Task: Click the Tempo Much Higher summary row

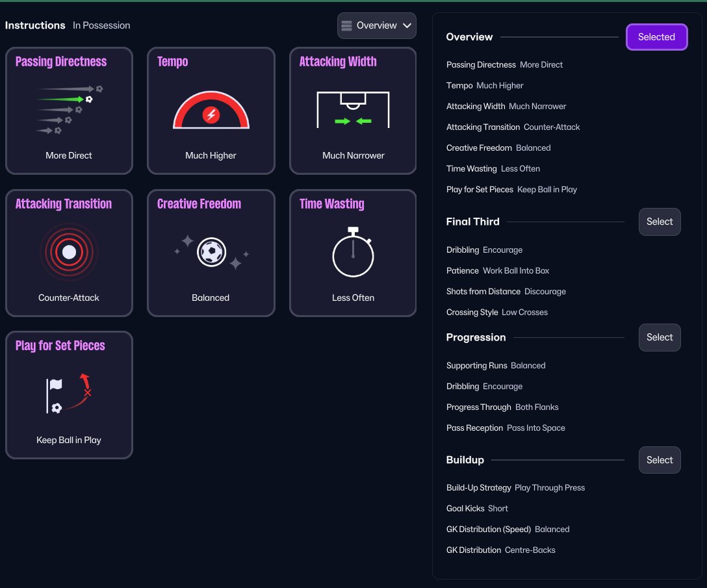Action: [485, 86]
